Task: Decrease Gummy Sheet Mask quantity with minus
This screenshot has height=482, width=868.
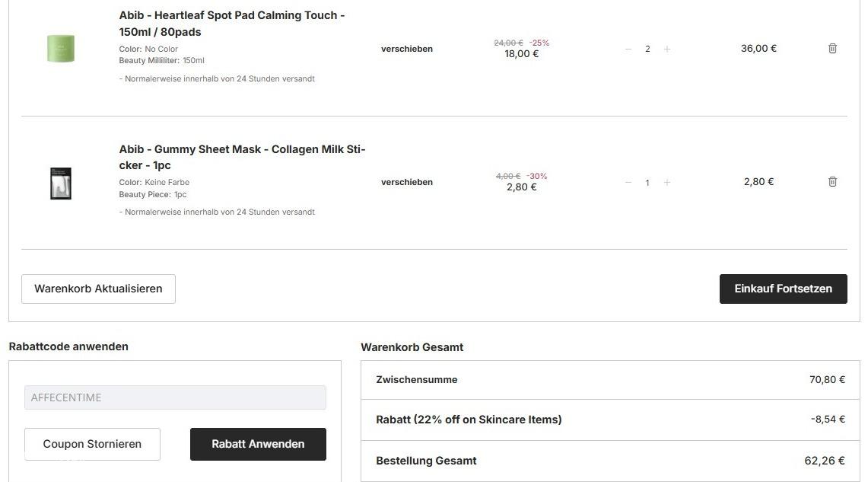Action: pos(628,183)
